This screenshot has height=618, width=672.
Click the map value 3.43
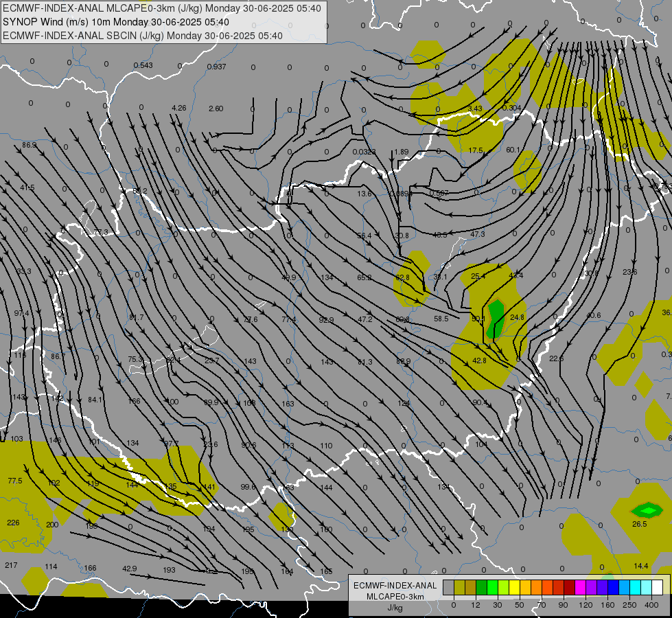coord(475,108)
